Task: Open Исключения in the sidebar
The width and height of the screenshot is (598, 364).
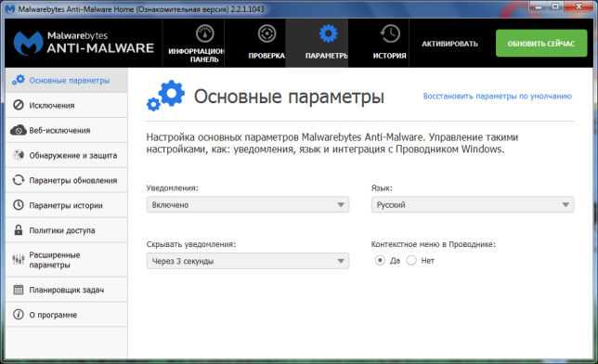Action: [x=67, y=105]
